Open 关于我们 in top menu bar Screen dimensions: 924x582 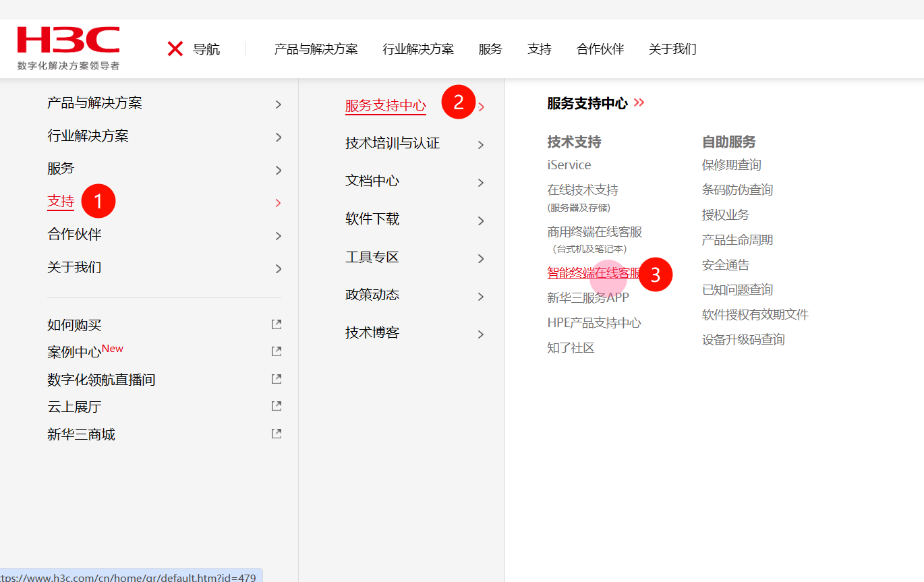[x=672, y=49]
